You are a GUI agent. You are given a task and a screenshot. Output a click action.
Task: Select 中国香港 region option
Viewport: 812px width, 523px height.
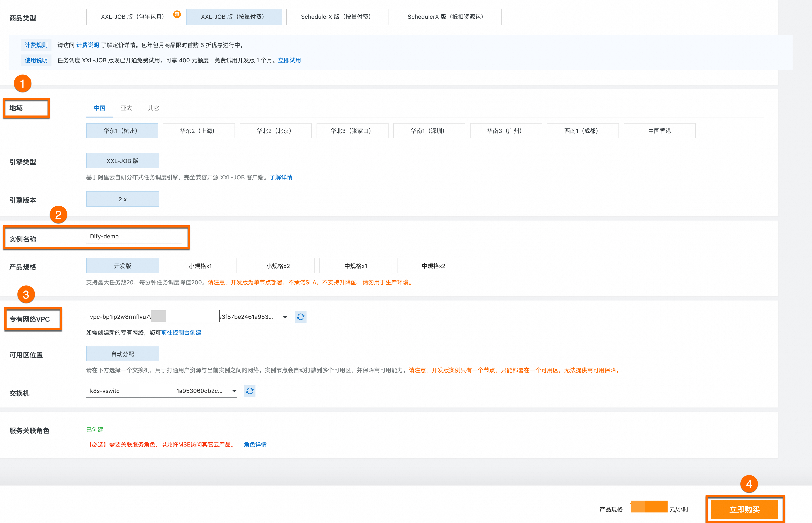pyautogui.click(x=659, y=131)
